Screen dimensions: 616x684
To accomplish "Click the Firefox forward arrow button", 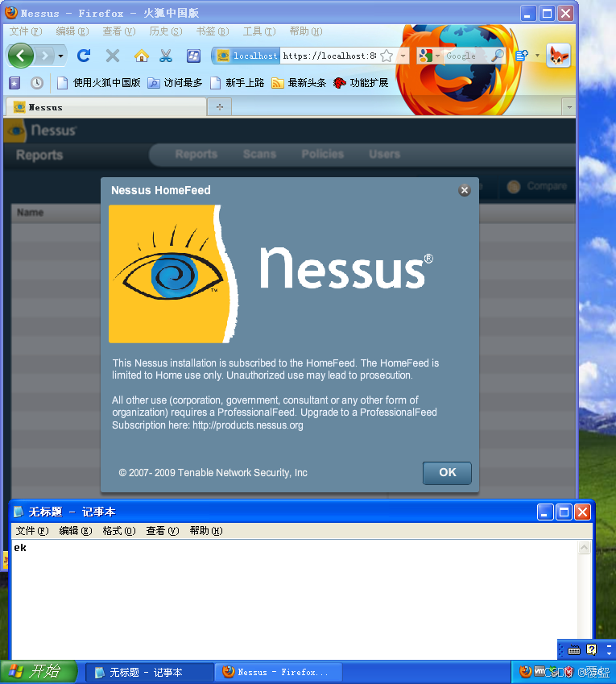I will 44,56.
